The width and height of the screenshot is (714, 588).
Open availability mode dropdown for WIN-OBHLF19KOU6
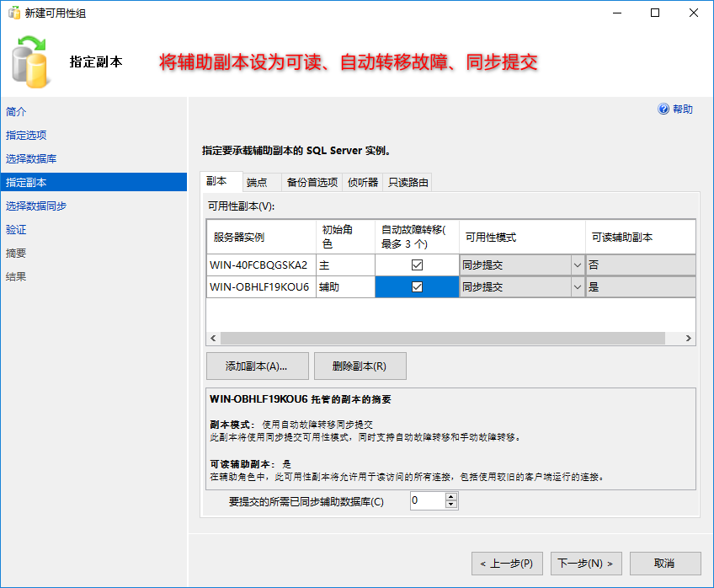pos(578,287)
